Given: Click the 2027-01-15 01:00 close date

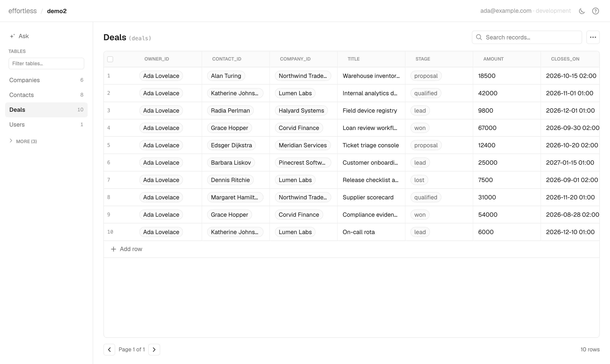Looking at the screenshot, I should [570, 163].
